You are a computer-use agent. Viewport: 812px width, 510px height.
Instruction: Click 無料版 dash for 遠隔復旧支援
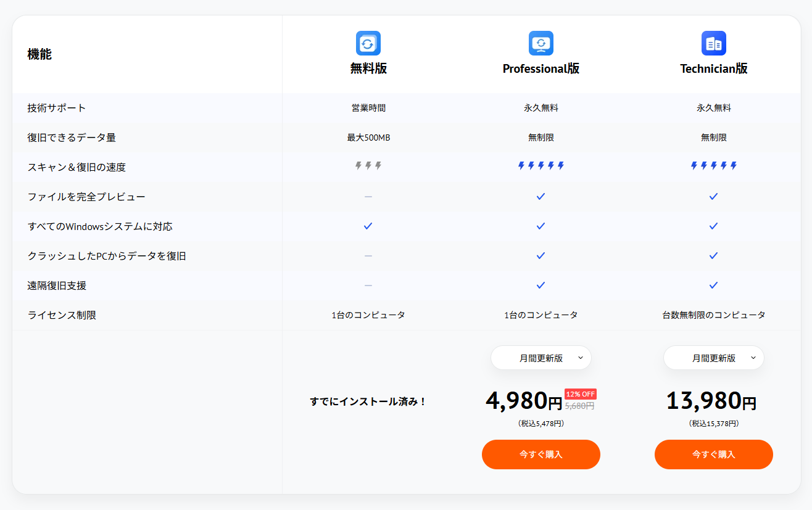coord(368,286)
